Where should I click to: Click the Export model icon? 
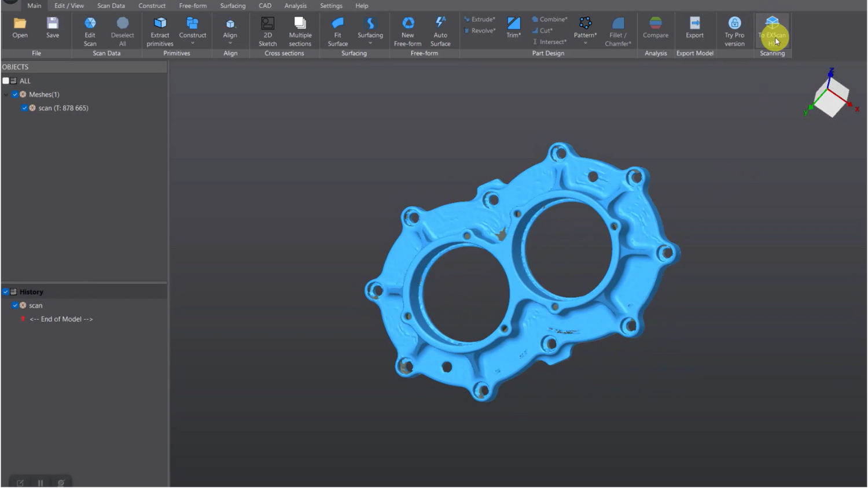pos(694,24)
